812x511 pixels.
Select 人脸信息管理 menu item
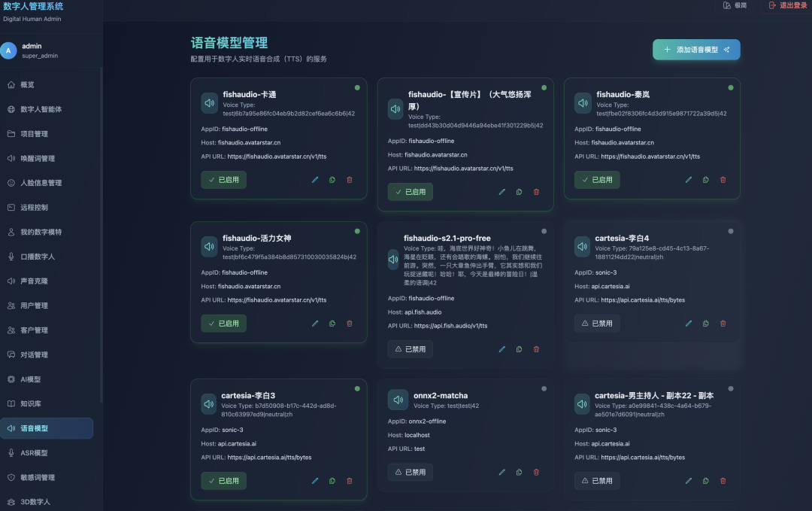[47, 183]
